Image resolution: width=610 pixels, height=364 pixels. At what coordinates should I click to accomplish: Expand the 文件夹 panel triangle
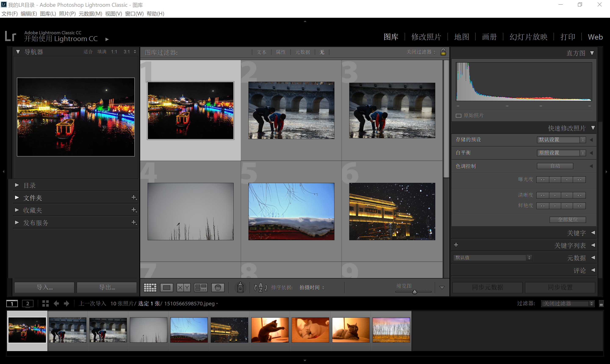coord(17,197)
